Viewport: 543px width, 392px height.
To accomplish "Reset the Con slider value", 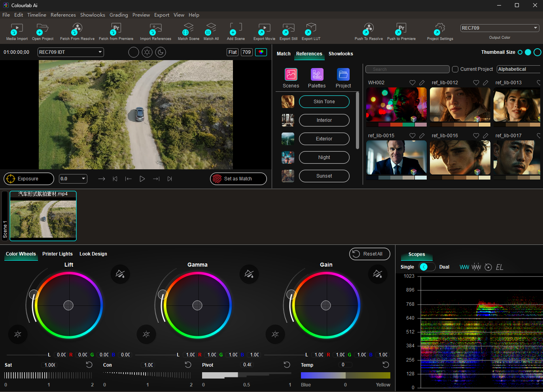I will coord(188,365).
